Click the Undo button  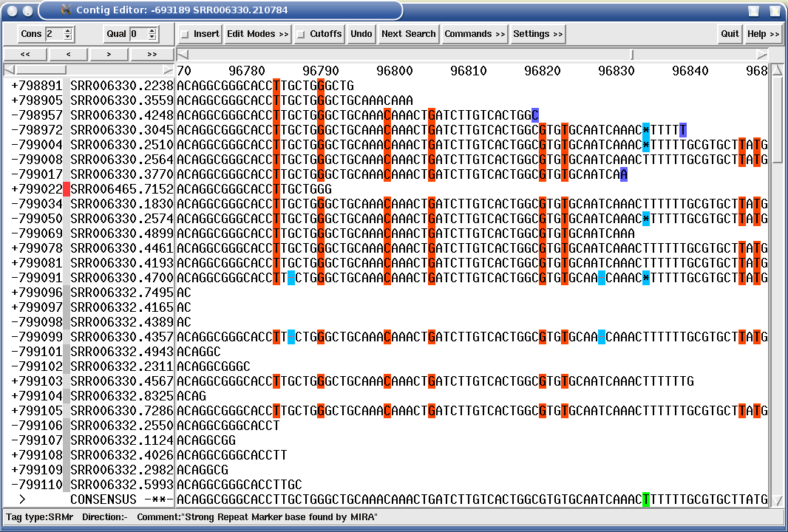[361, 34]
